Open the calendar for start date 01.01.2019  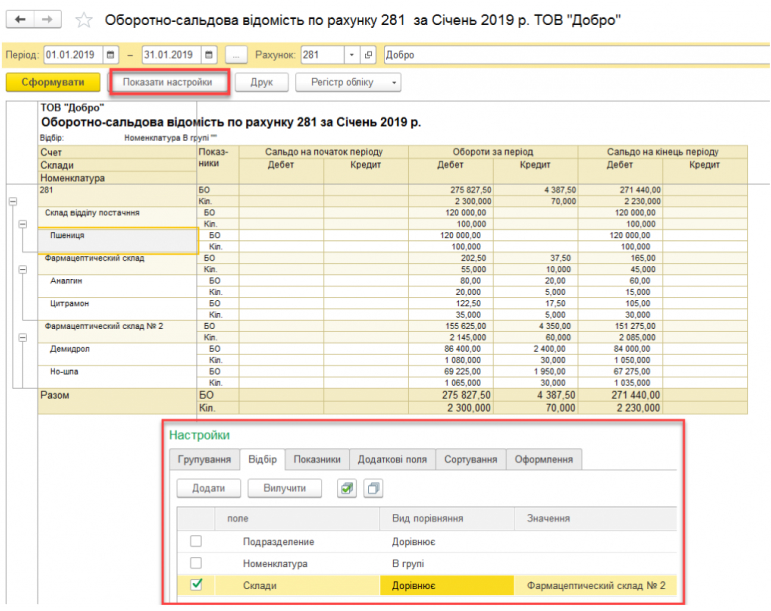pyautogui.click(x=111, y=55)
